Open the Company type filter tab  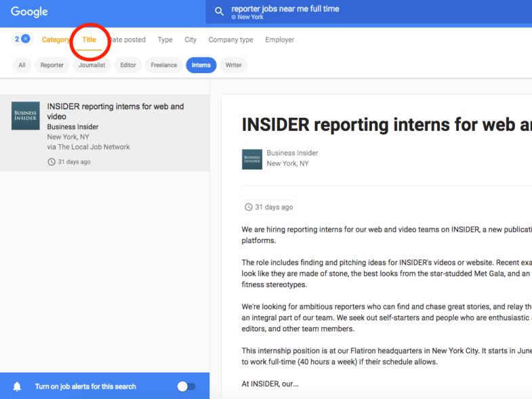point(230,40)
